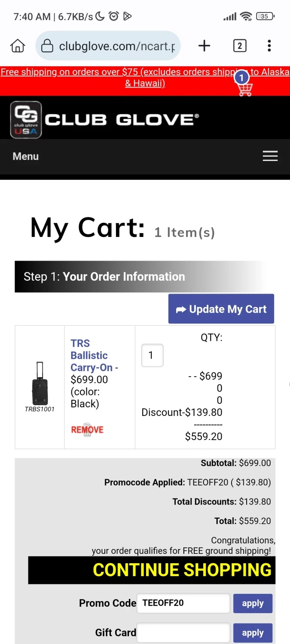Click the Gift Card input field
The width and height of the screenshot is (290, 644).
click(183, 633)
